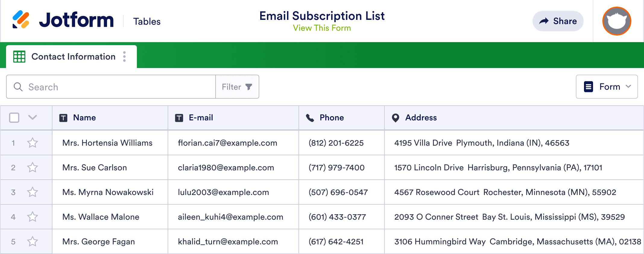Screen dimensions: 644x254
Task: Expand the row selection chevron dropdown
Action: pos(33,117)
